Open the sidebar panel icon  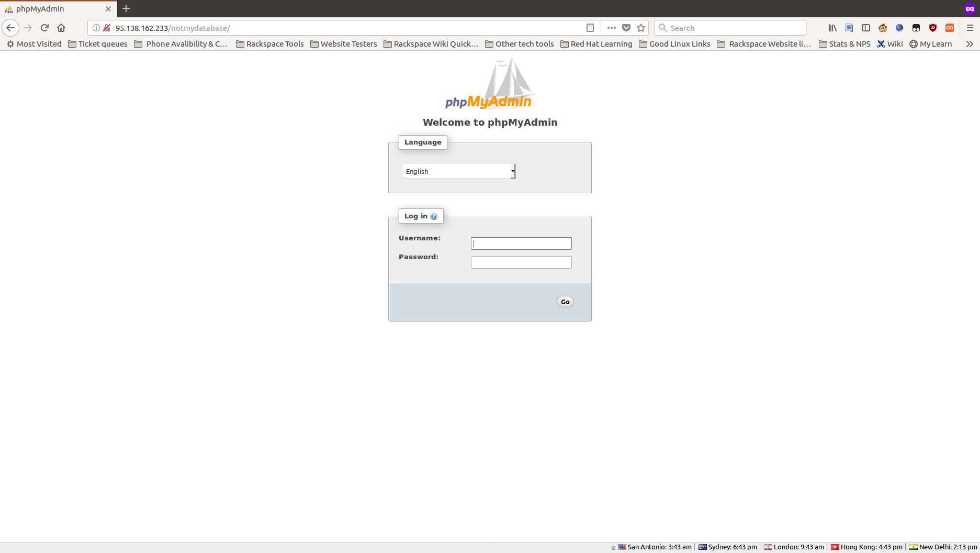[x=866, y=28]
